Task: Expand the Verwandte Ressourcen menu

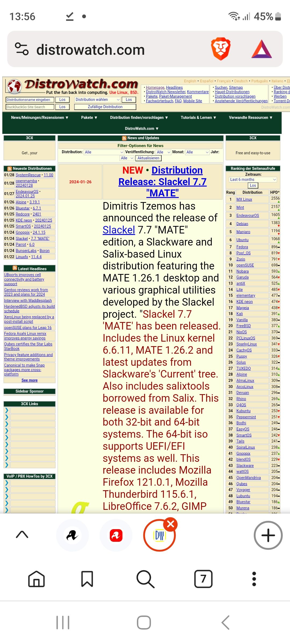Action: pyautogui.click(x=251, y=118)
